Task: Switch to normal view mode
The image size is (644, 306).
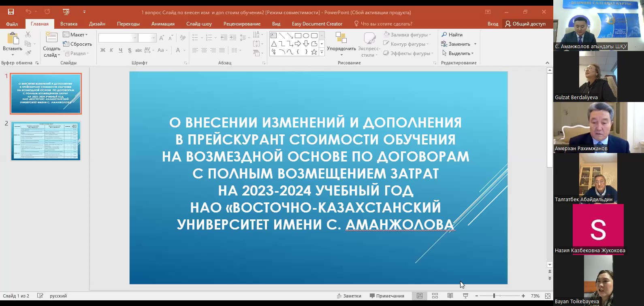Action: (420, 296)
